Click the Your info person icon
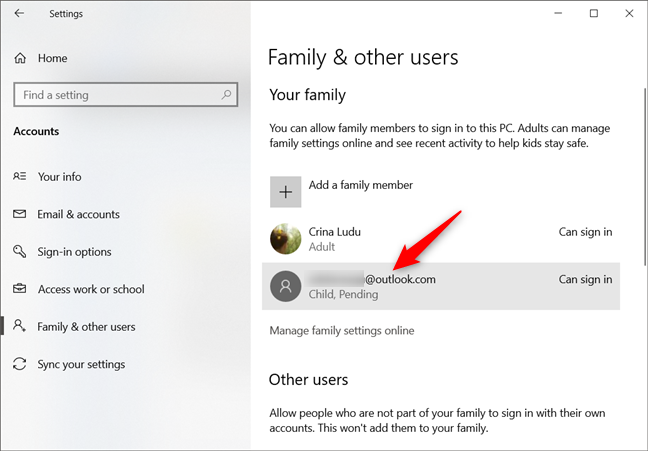Viewport: 648px width, 451px height. click(20, 177)
